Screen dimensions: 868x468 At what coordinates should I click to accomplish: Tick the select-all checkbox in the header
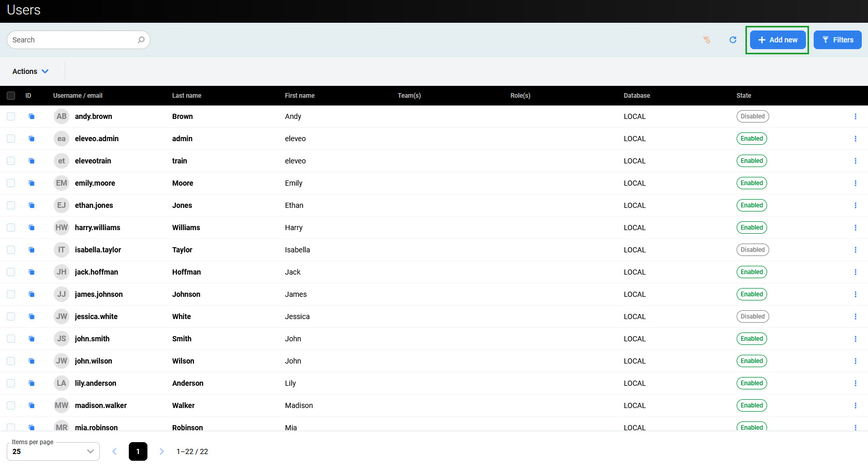click(11, 96)
